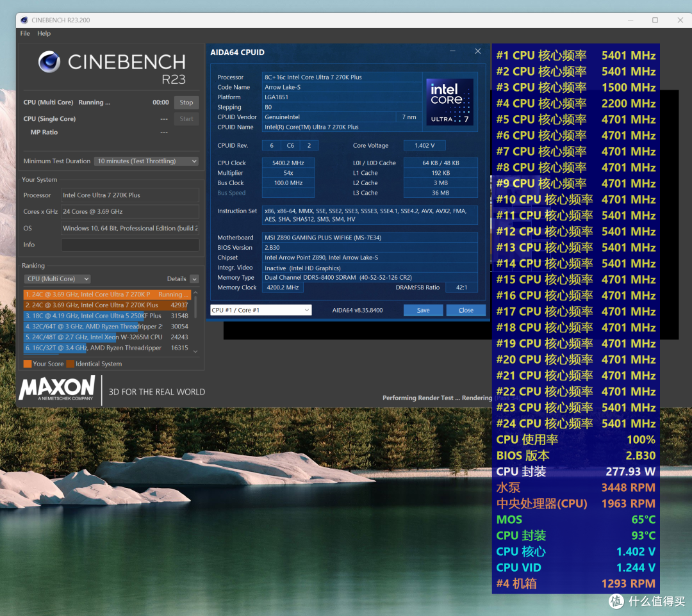Screen dimensions: 692x616
Task: Click the MAXON logo
Action: [x=57, y=388]
